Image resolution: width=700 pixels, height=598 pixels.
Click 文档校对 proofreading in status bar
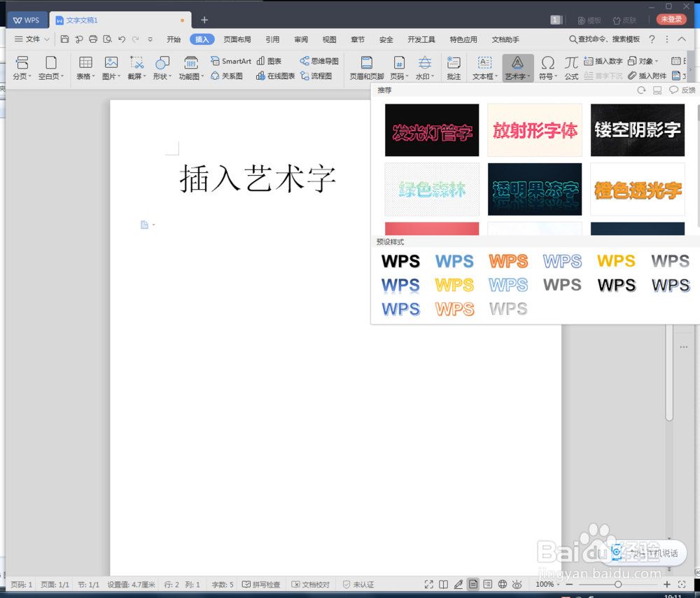click(x=310, y=584)
